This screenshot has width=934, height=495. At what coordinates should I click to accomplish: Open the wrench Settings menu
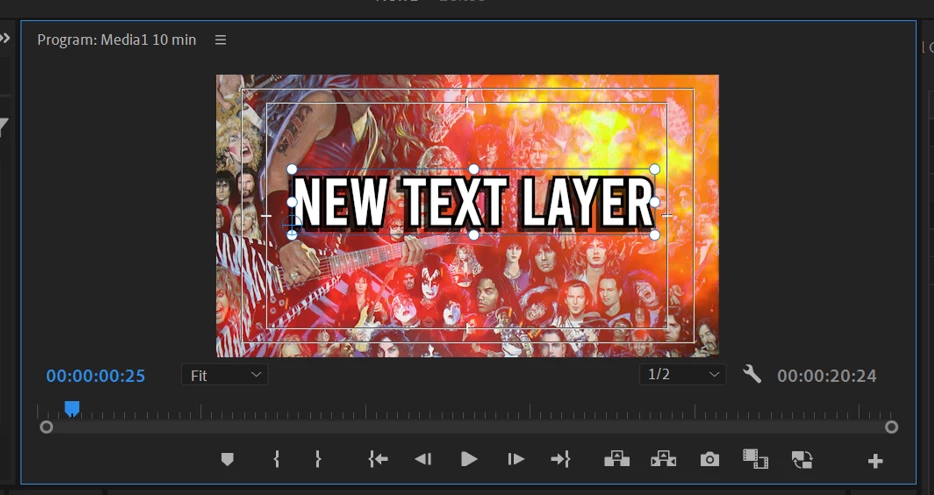tap(752, 374)
